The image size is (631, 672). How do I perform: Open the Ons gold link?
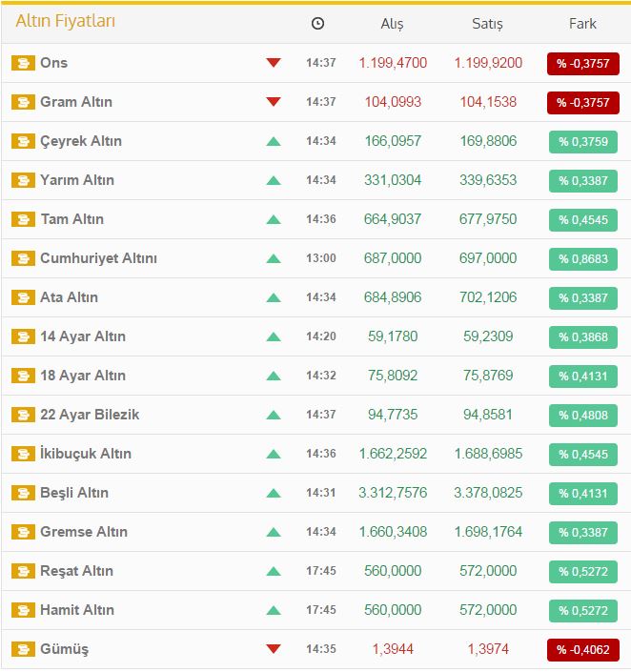click(54, 63)
